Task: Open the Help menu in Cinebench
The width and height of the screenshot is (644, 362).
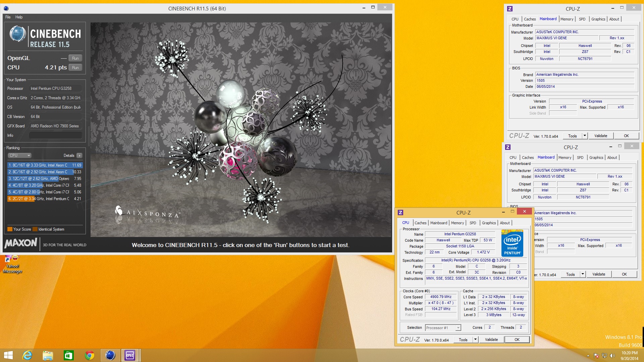Action: click(19, 17)
